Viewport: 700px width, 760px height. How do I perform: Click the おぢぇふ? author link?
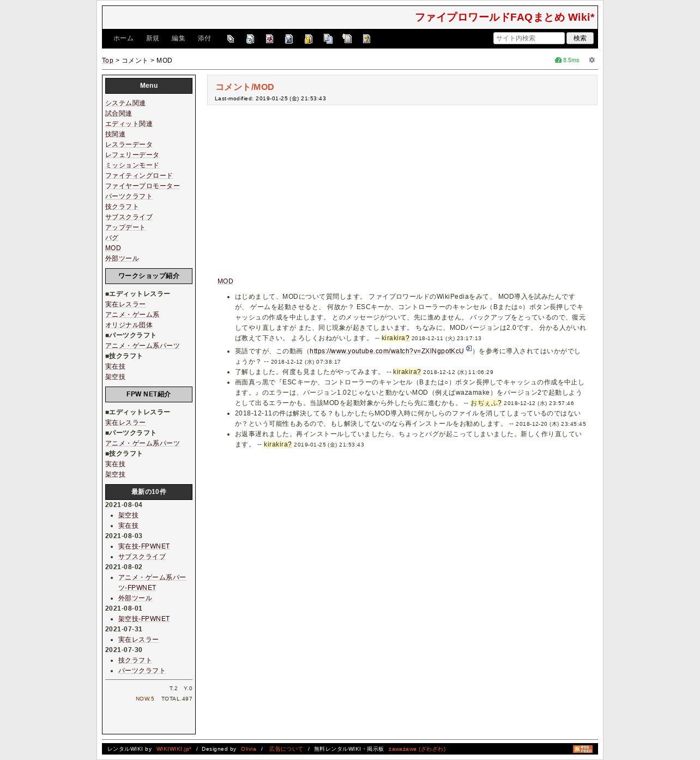[x=486, y=403]
